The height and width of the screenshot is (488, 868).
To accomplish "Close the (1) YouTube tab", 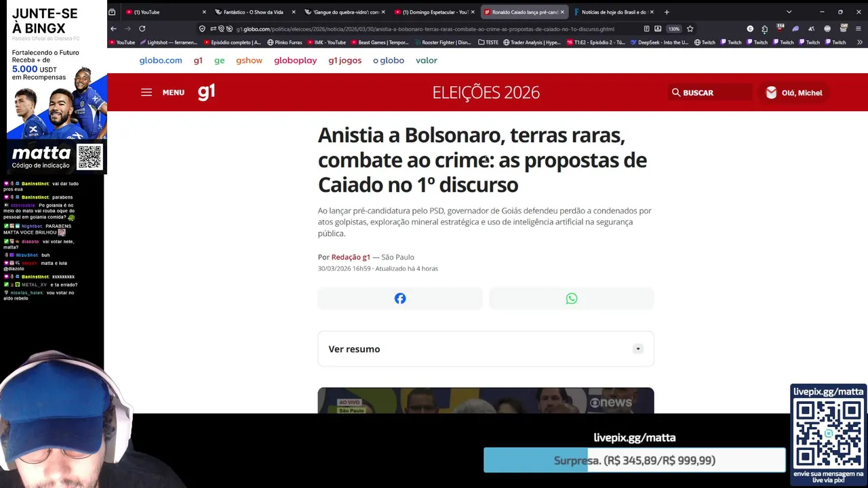I will tap(204, 12).
